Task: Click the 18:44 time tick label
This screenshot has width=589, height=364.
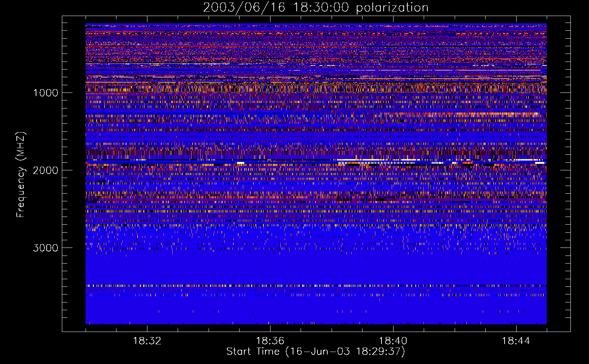Action: (x=516, y=341)
